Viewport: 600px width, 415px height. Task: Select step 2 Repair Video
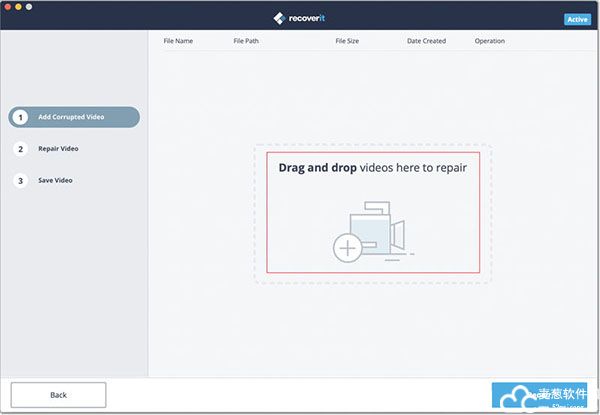pyautogui.click(x=46, y=149)
